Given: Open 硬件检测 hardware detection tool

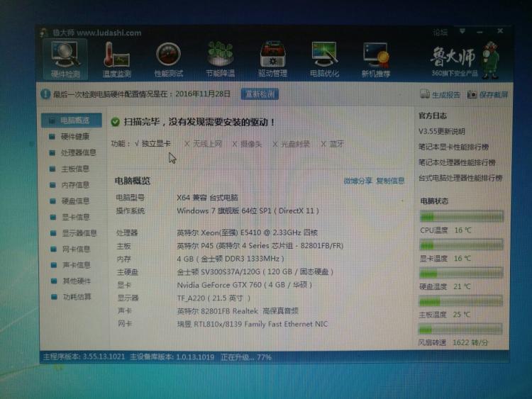Looking at the screenshot, I should (65, 60).
